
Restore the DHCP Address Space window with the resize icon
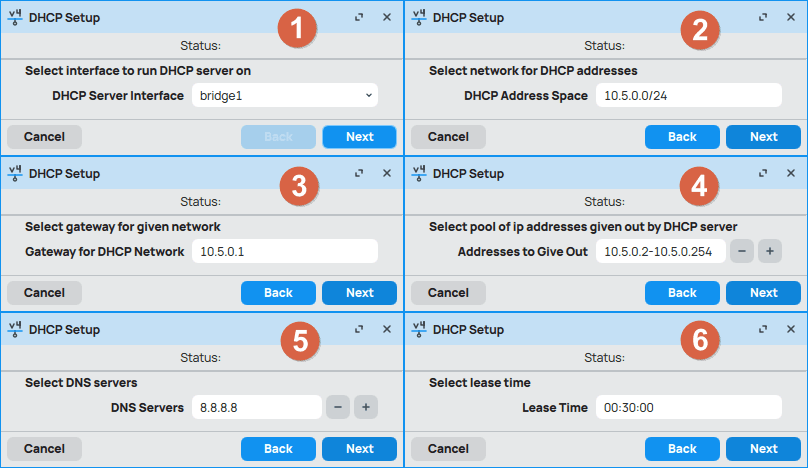coord(763,18)
